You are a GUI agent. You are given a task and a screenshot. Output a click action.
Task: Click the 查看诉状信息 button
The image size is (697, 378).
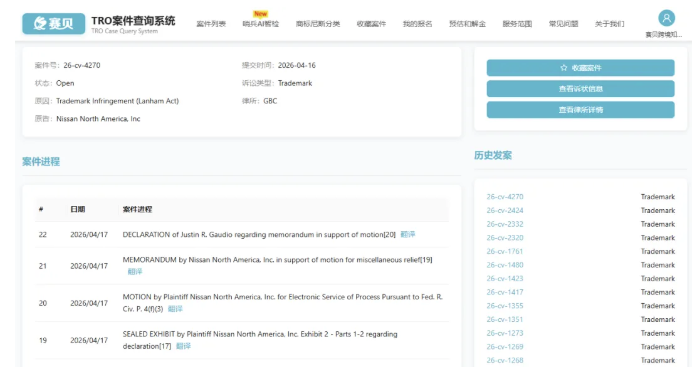pyautogui.click(x=580, y=88)
